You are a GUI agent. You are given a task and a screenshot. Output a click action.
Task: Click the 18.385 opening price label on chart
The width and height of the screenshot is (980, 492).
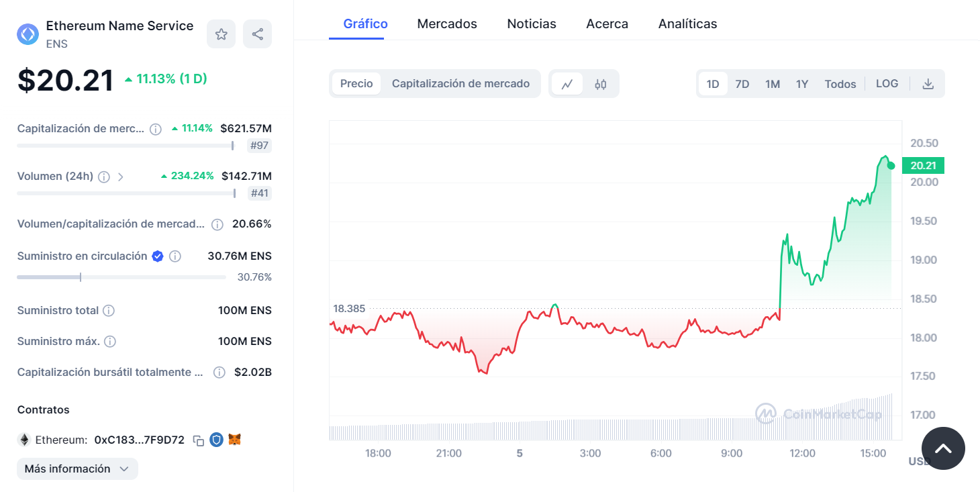pos(349,309)
